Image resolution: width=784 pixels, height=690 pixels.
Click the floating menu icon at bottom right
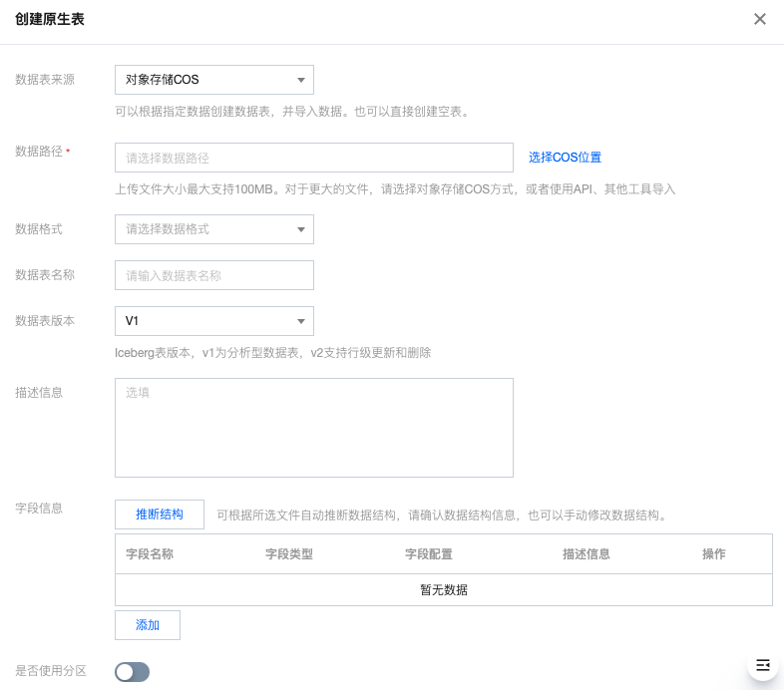pos(763,665)
